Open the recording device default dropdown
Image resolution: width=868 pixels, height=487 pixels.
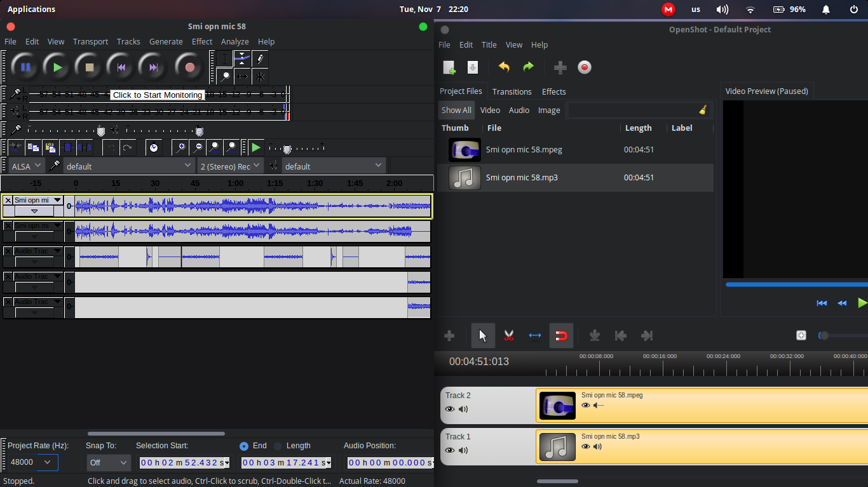point(128,166)
